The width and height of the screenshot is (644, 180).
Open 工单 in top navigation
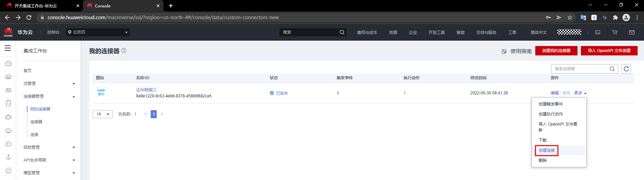512,33
